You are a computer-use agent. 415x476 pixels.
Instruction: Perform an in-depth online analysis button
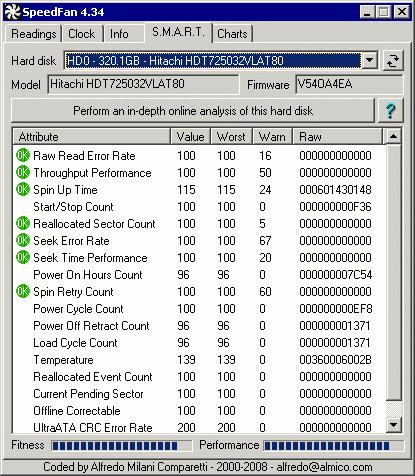193,110
